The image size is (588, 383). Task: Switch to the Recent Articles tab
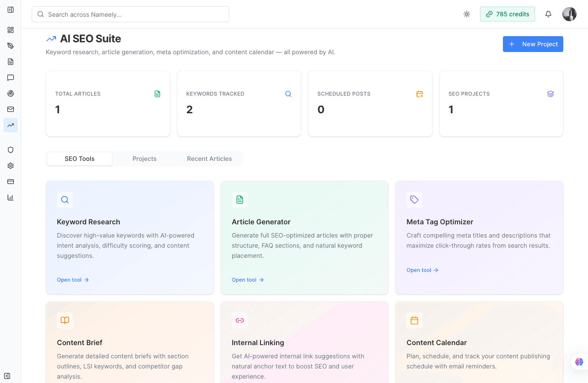point(209,158)
